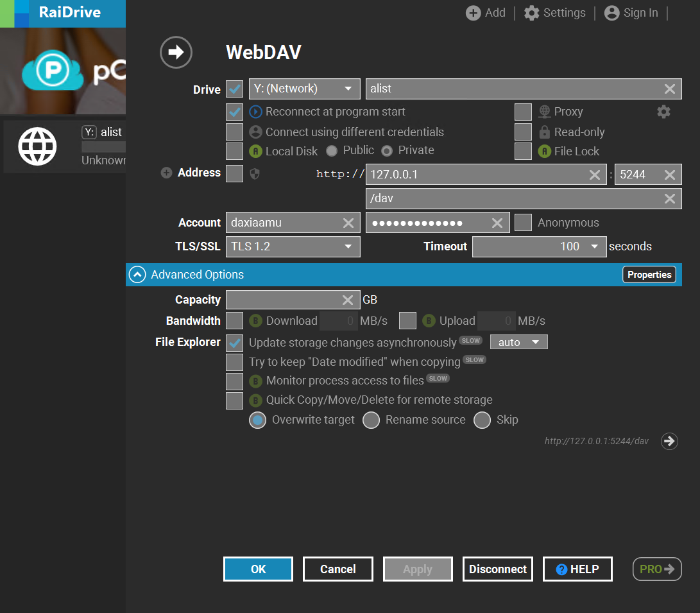Clear the Capacity value

click(348, 300)
